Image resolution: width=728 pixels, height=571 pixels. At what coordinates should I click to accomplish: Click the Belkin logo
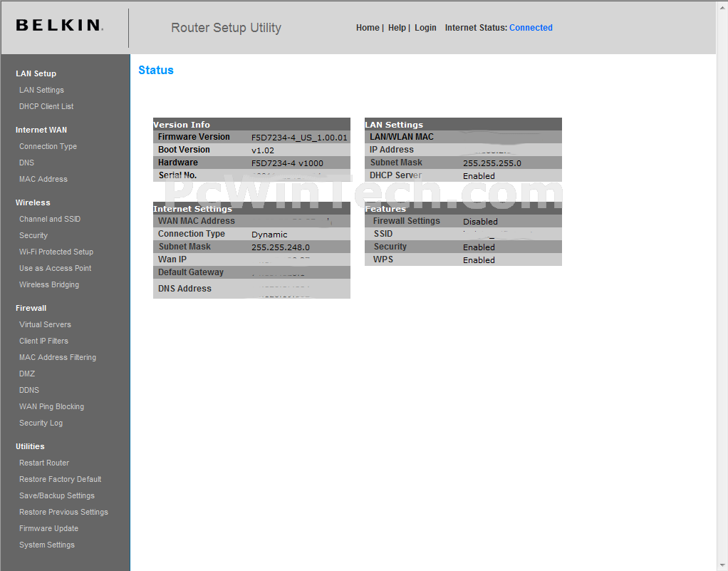pyautogui.click(x=59, y=26)
